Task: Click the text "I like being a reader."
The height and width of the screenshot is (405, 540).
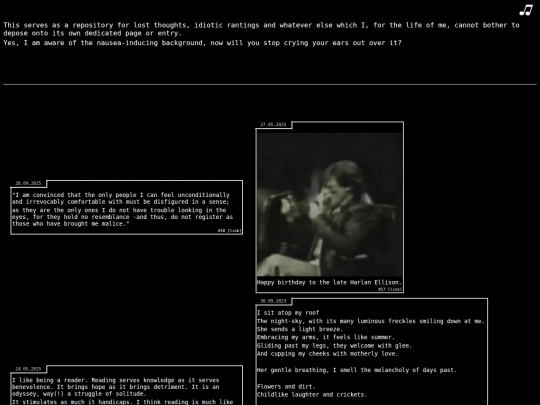Action: click(50, 380)
